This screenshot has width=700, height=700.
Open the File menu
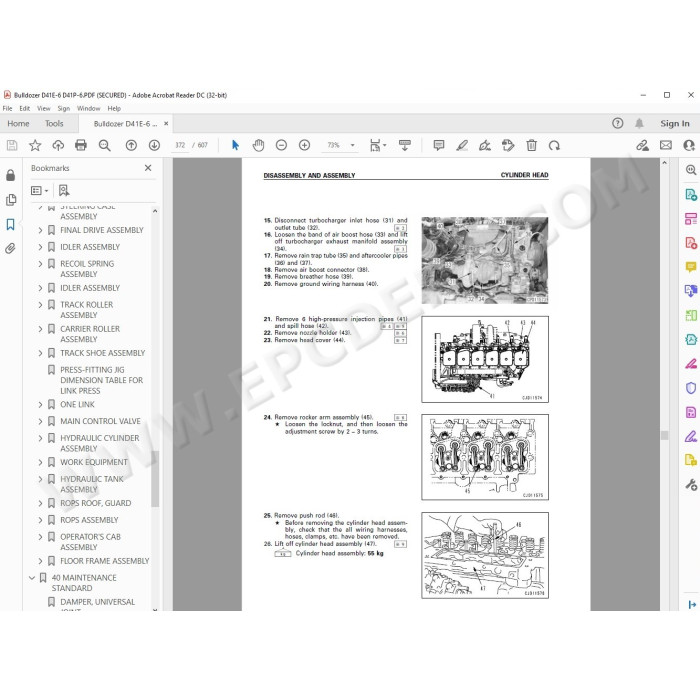(8, 108)
